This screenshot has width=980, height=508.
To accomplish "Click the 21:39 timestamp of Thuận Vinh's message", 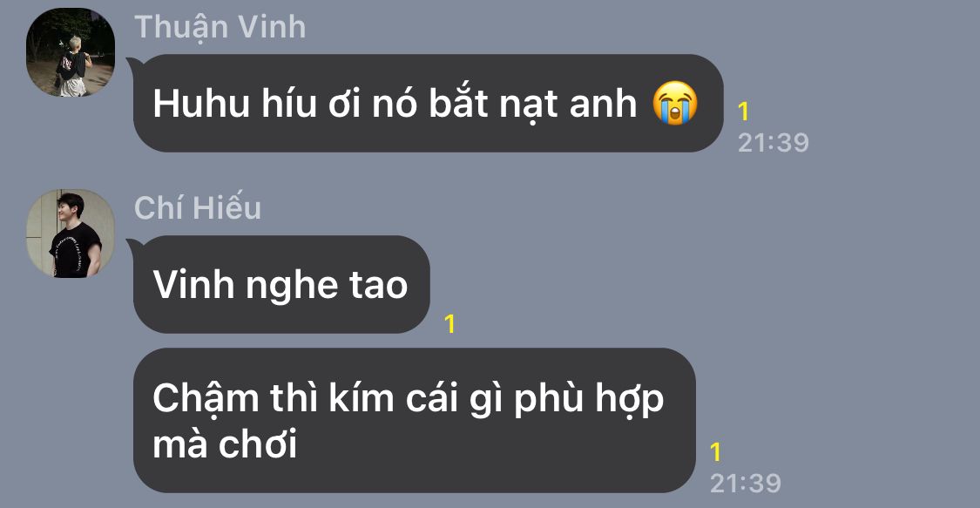I will (x=774, y=143).
